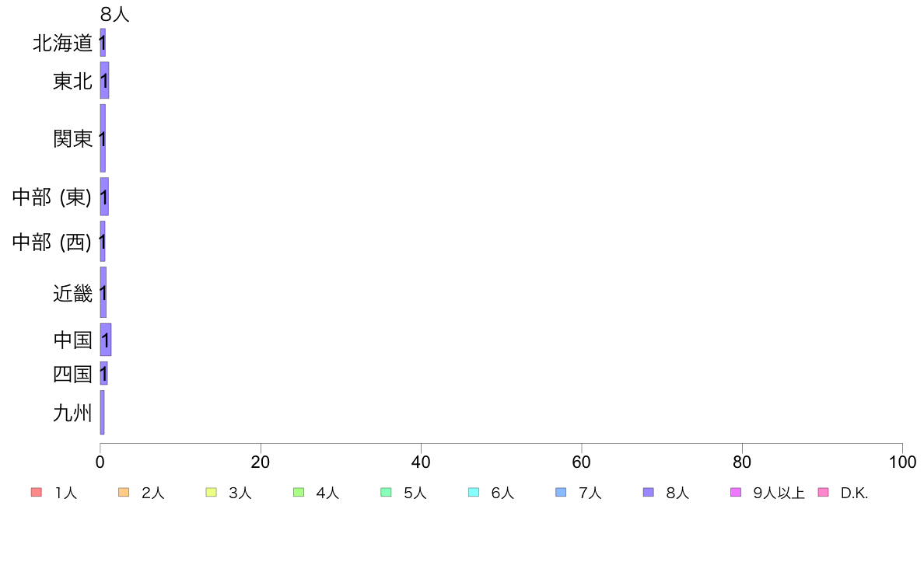Select the 東北 bar
The width and height of the screenshot is (924, 572).
coord(104,80)
